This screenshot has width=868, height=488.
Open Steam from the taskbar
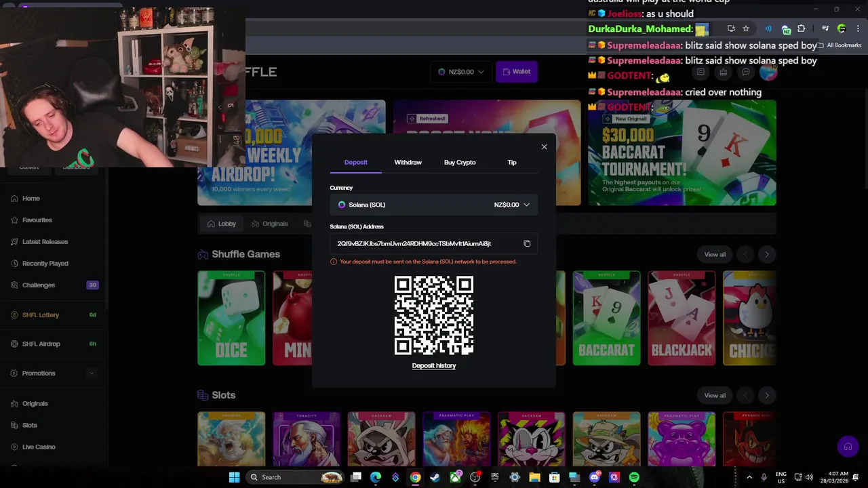tap(435, 477)
